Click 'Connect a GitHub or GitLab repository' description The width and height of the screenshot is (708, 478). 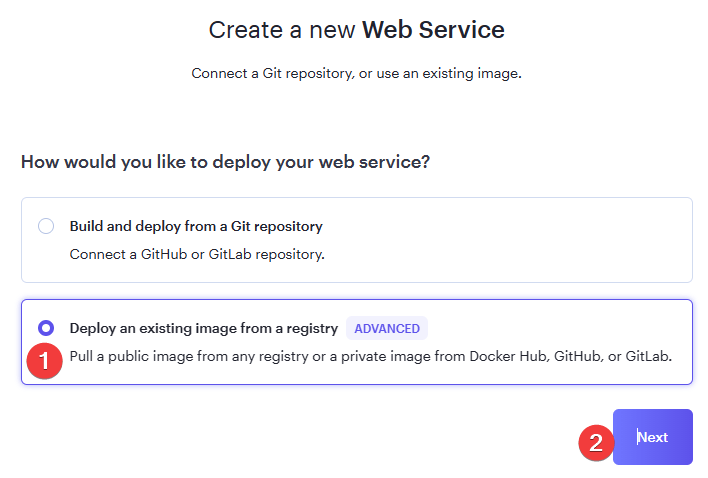[196, 254]
